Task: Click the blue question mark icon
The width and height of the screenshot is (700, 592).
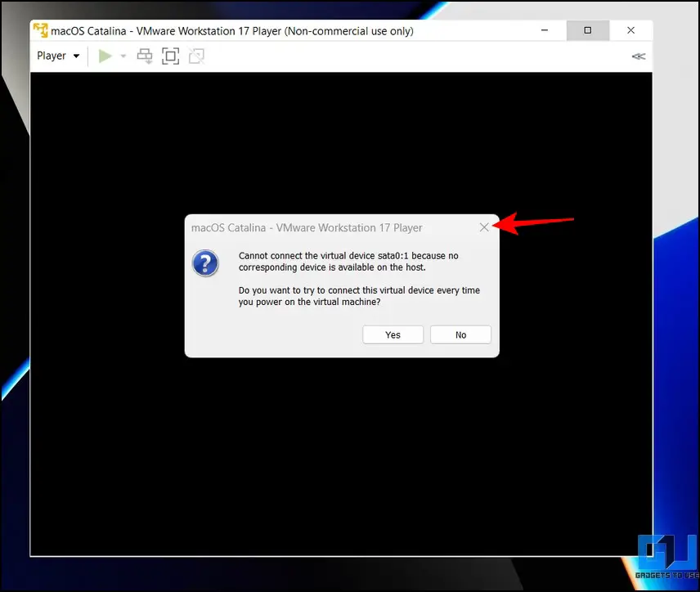Action: 205,263
